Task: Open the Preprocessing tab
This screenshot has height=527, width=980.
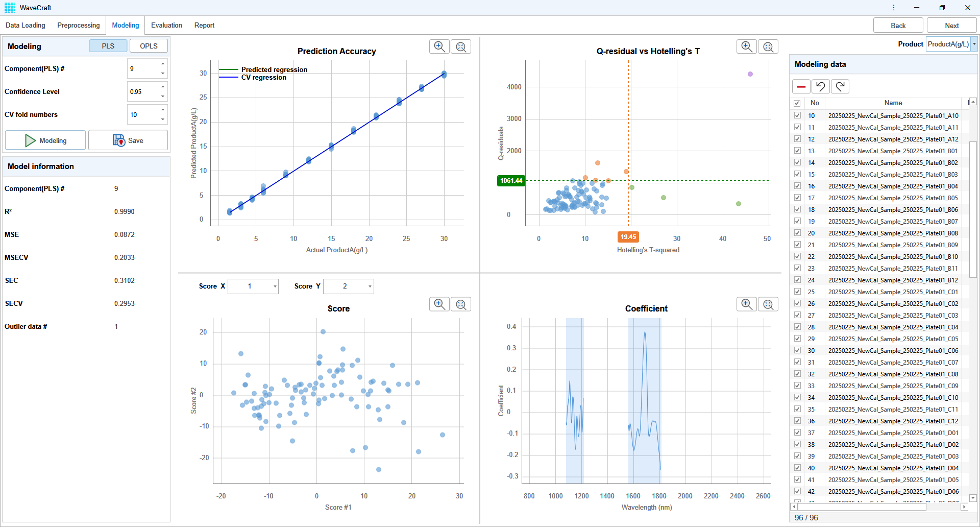Action: (x=79, y=25)
